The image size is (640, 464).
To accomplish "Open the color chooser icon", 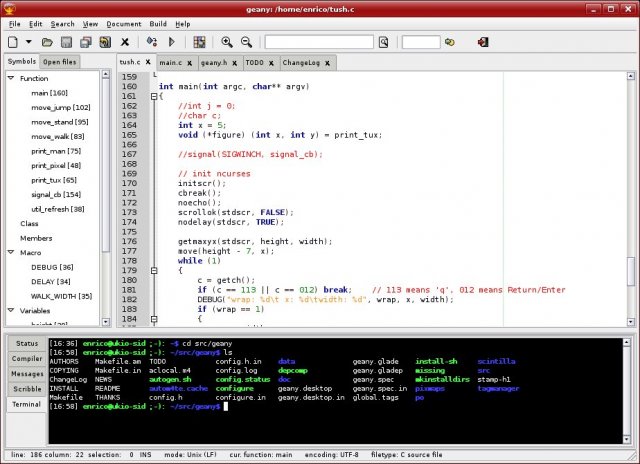I will coord(199,42).
